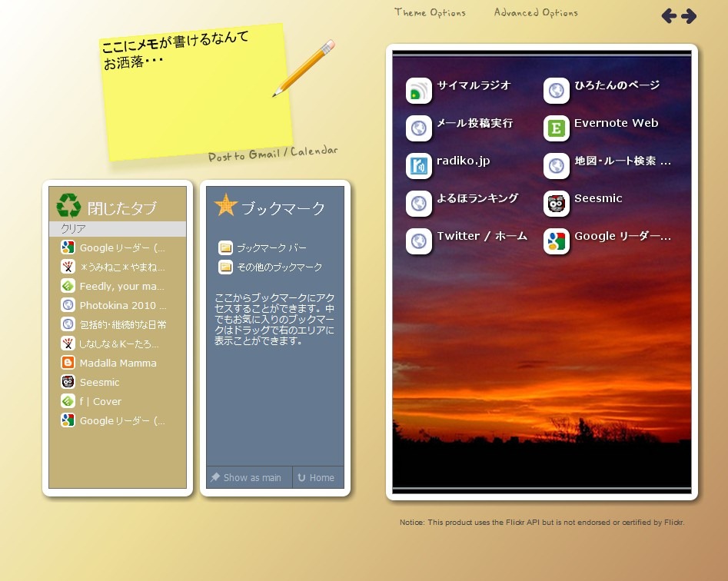This screenshot has width=728, height=581.
Task: Click Show as main button
Action: 248,478
